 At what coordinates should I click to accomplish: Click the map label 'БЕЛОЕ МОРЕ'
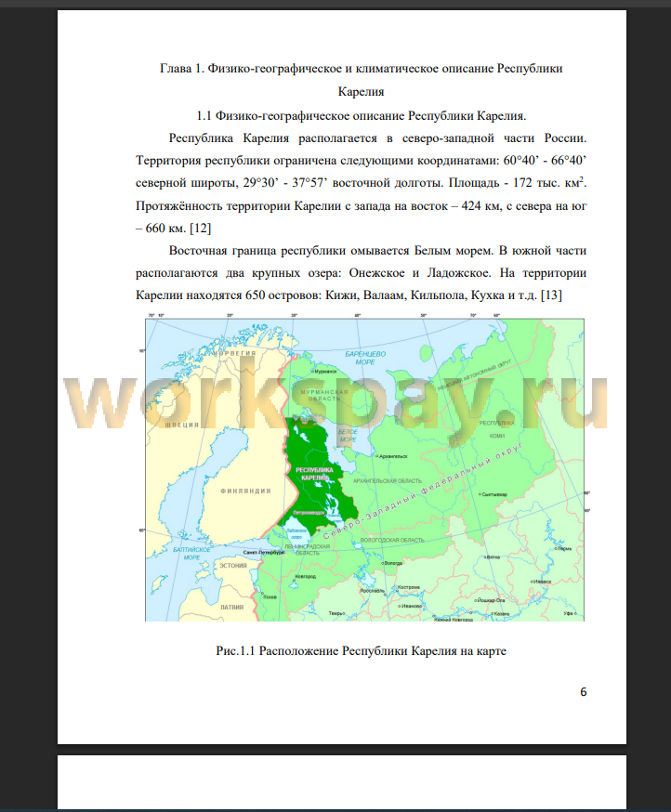348,435
